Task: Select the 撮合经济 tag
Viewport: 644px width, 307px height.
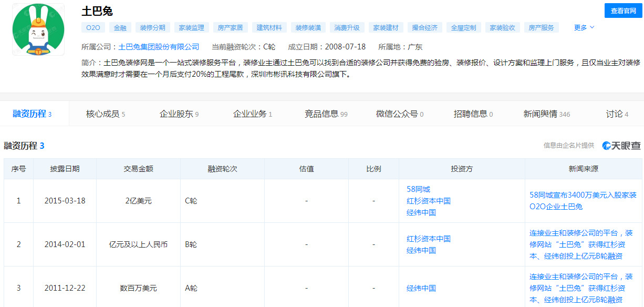Action: click(x=424, y=28)
